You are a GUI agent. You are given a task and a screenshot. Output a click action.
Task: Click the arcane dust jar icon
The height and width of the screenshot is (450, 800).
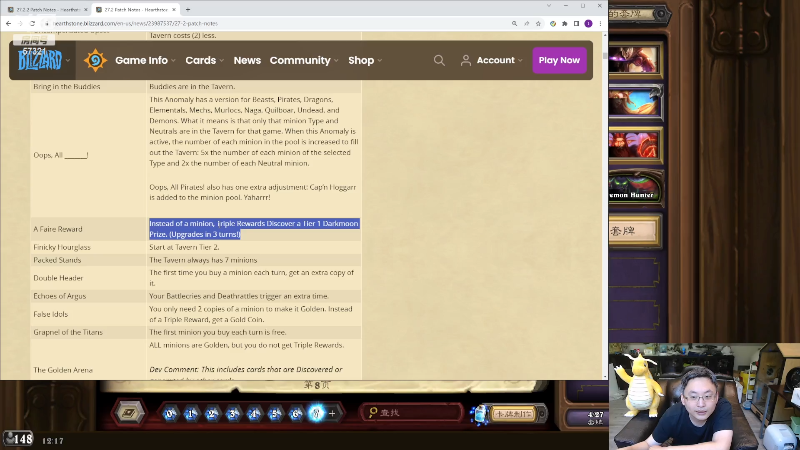click(x=479, y=414)
